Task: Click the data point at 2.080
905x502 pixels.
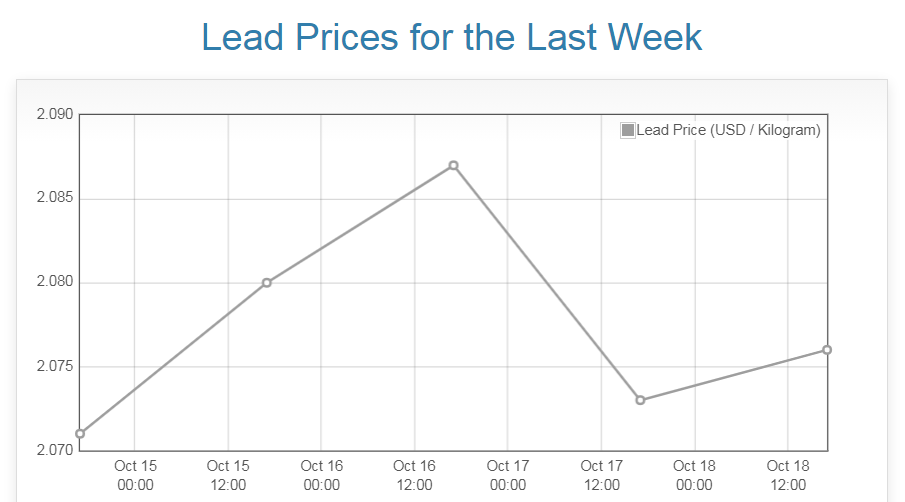Action: pos(267,283)
